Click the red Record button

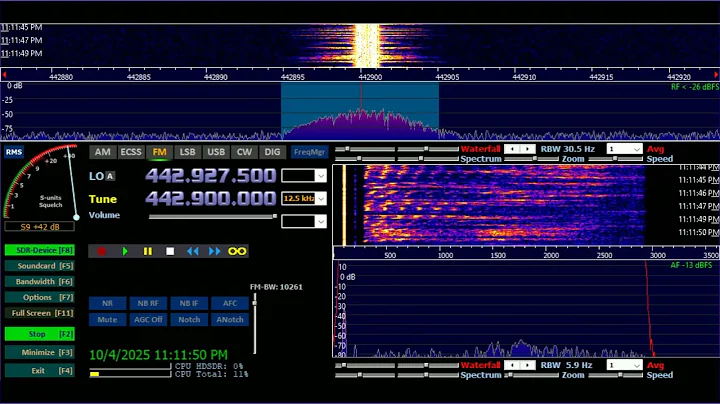(101, 251)
